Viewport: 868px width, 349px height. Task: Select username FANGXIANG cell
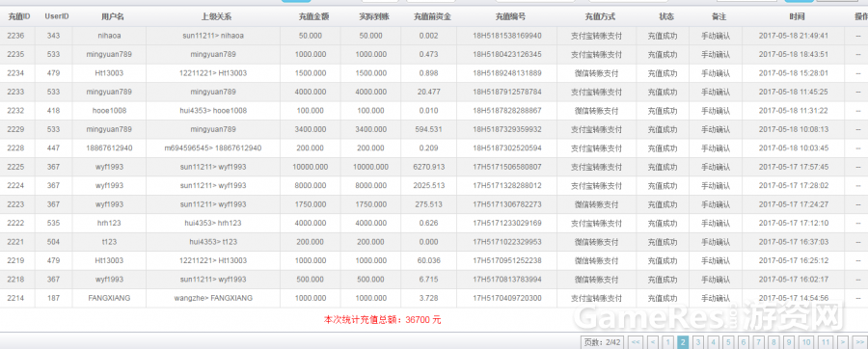[110, 299]
